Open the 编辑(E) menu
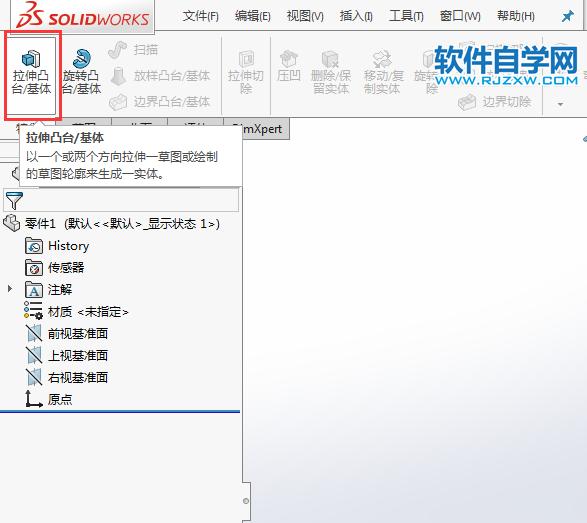This screenshot has height=523, width=587. coord(253,16)
